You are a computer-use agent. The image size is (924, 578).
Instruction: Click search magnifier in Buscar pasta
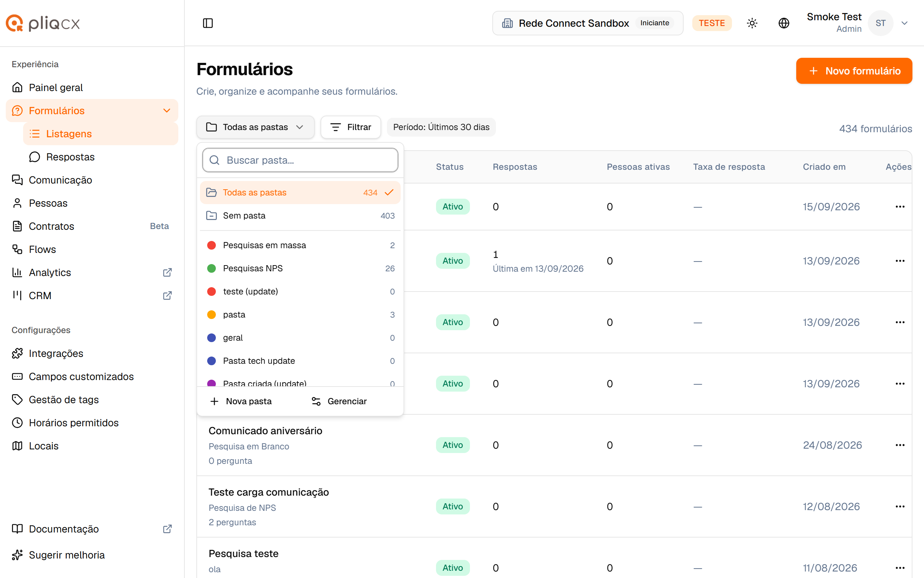pyautogui.click(x=215, y=160)
